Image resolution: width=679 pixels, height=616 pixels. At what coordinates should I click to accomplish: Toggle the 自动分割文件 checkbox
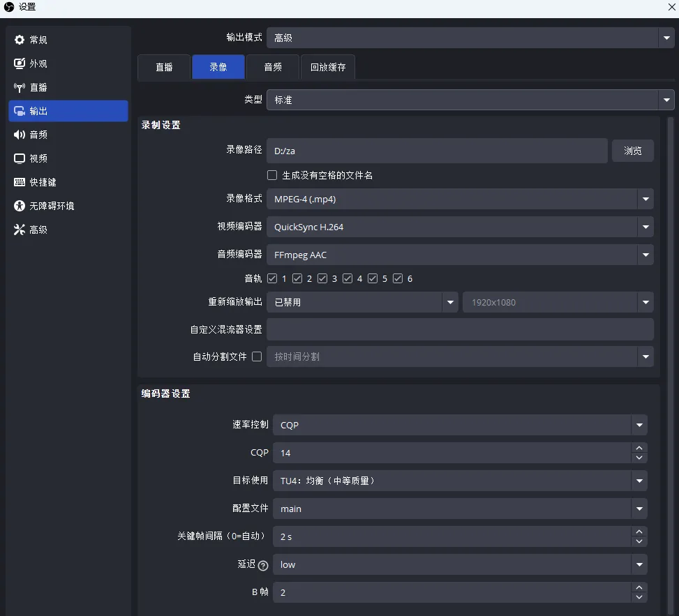pyautogui.click(x=257, y=356)
